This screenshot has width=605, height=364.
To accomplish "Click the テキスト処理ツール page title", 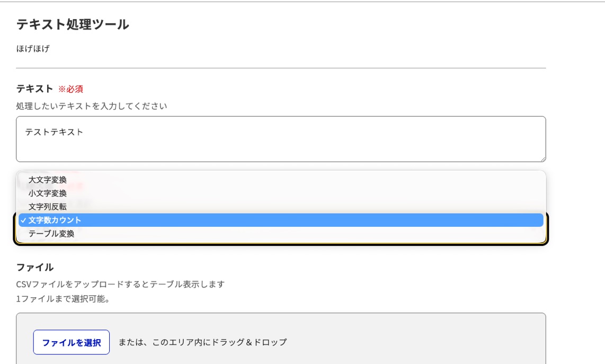I will point(73,24).
